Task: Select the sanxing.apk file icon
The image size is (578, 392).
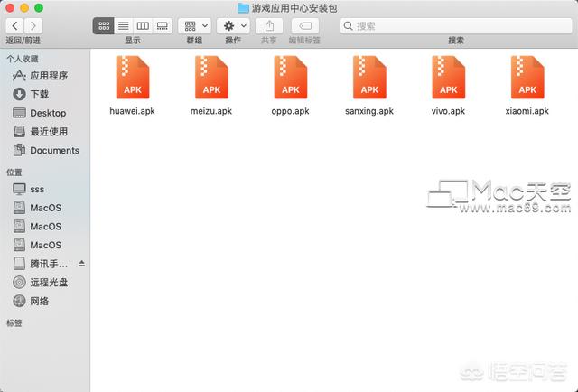Action: pos(369,78)
